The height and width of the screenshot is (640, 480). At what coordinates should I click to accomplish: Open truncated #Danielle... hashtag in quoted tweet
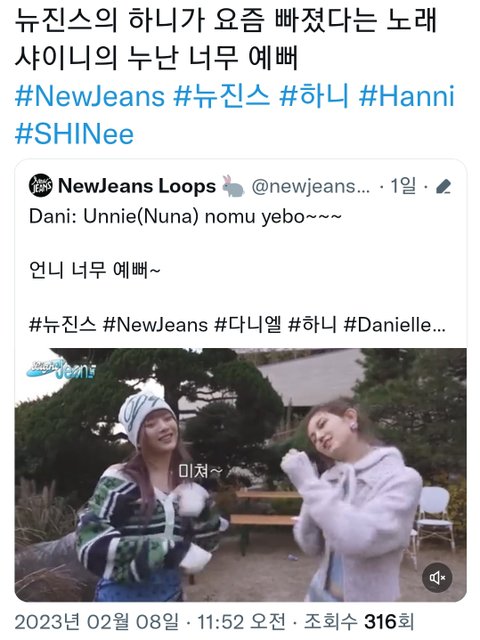coord(395,325)
